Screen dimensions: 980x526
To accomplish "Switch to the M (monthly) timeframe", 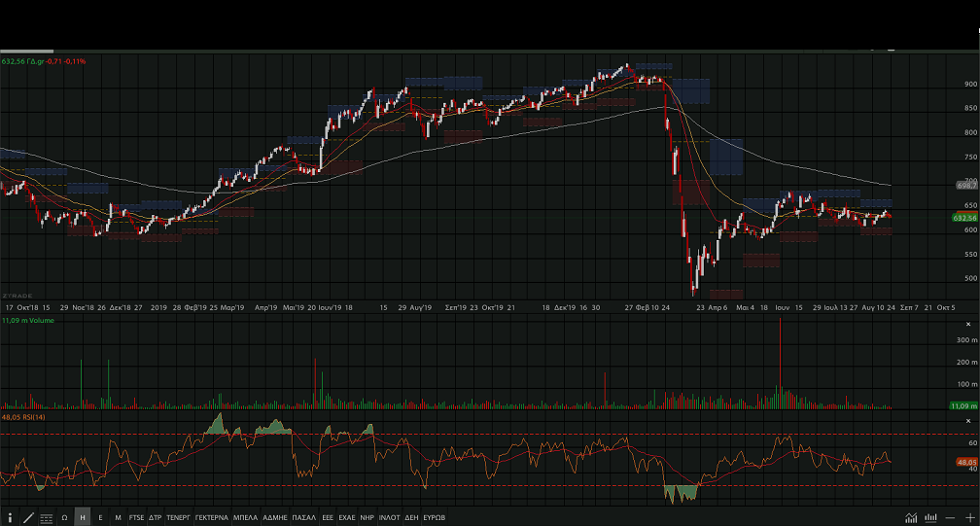I will click(119, 518).
